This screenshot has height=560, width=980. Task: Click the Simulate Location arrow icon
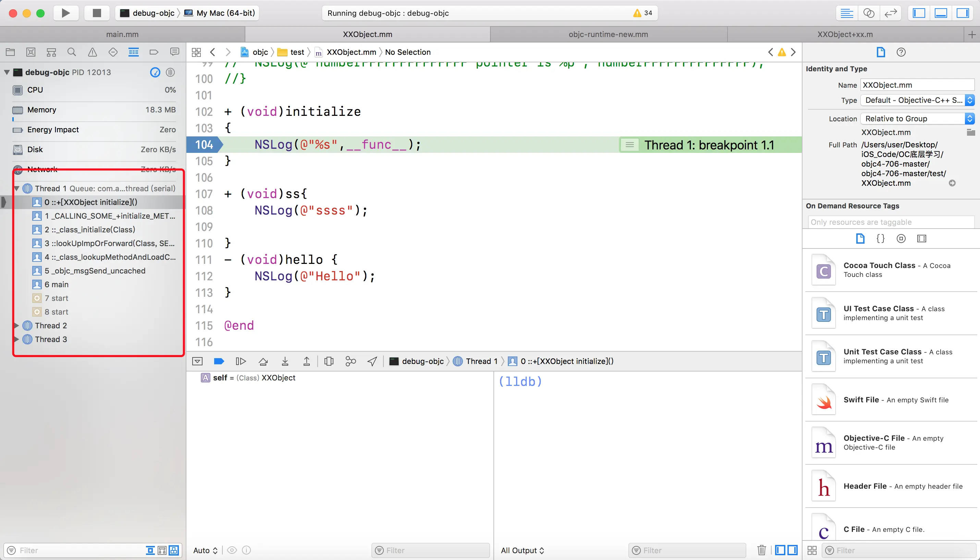coord(372,361)
